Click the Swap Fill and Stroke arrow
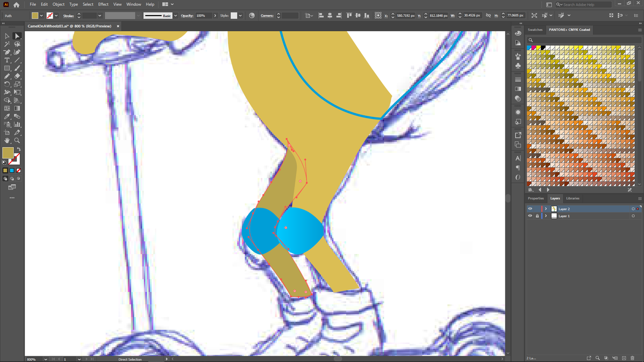Image resolution: width=644 pixels, height=362 pixels. pyautogui.click(x=18, y=149)
